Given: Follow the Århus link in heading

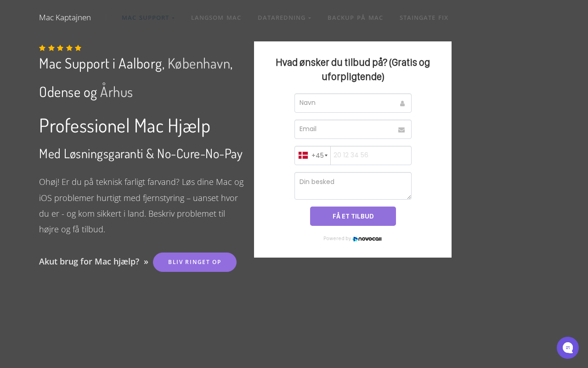Looking at the screenshot, I should click(x=116, y=92).
